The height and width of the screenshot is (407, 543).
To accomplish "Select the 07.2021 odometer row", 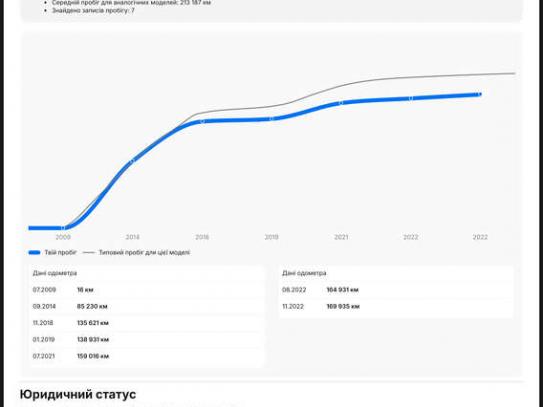I will click(145, 356).
